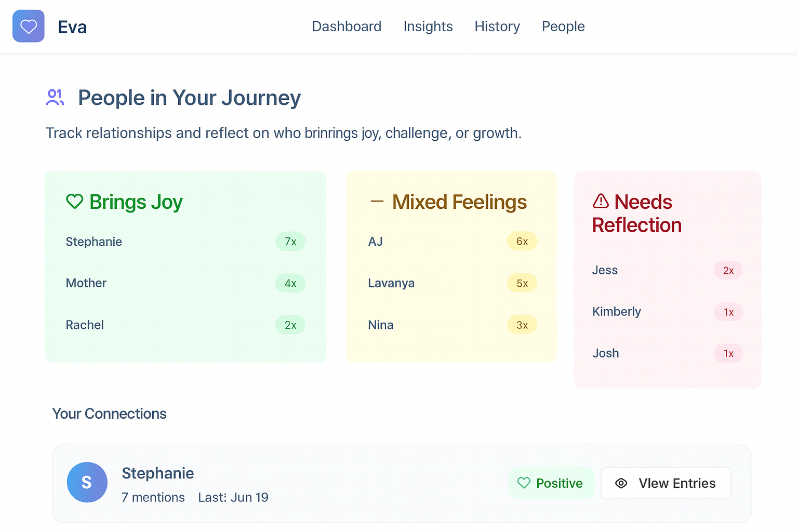Click the 2x badge beside Jess

pyautogui.click(x=728, y=271)
